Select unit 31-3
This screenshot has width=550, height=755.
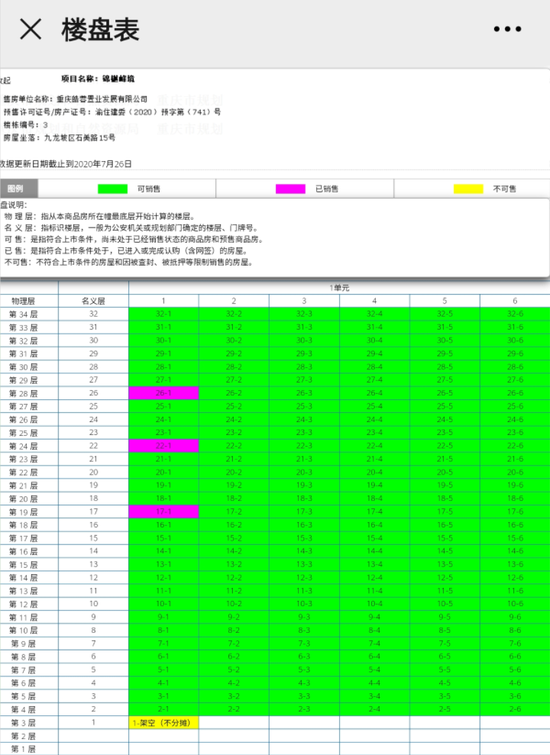point(304,327)
